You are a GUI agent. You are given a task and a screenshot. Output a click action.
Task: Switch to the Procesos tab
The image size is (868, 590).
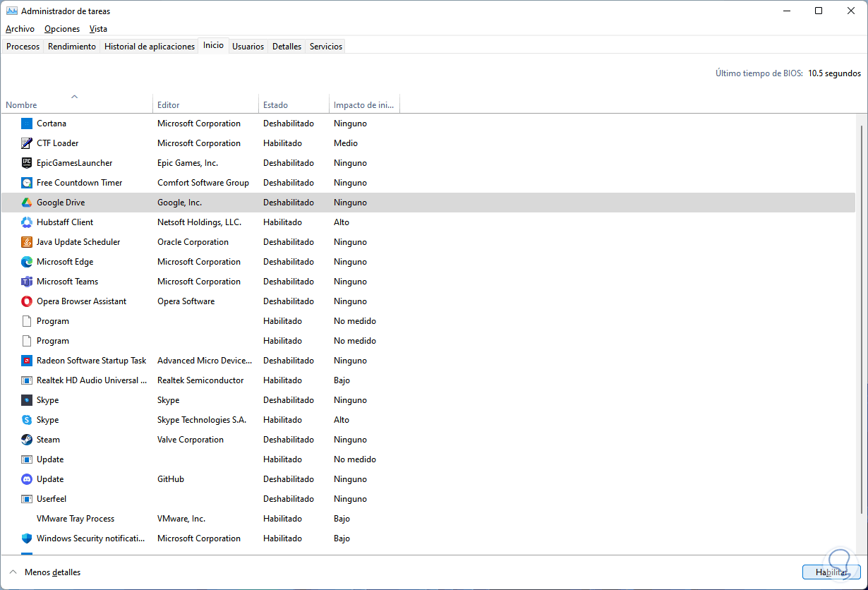tap(23, 47)
